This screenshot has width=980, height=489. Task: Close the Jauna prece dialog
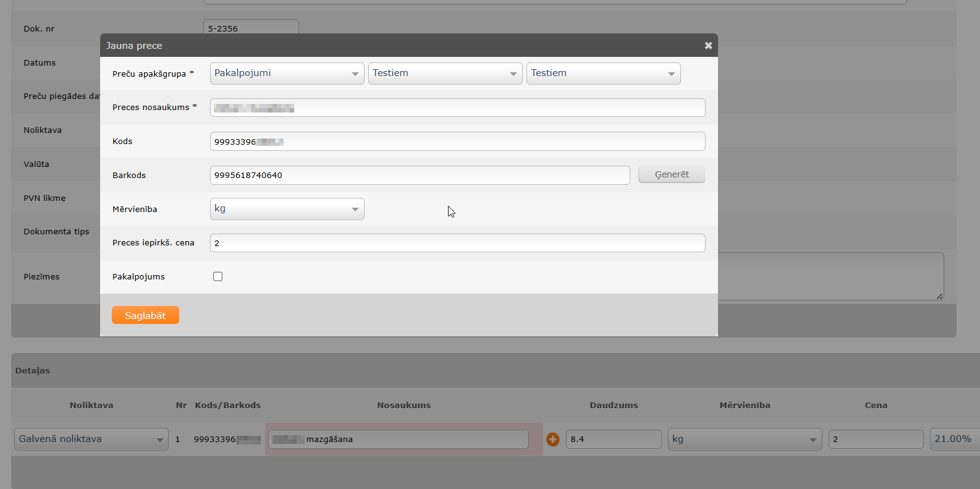(708, 46)
